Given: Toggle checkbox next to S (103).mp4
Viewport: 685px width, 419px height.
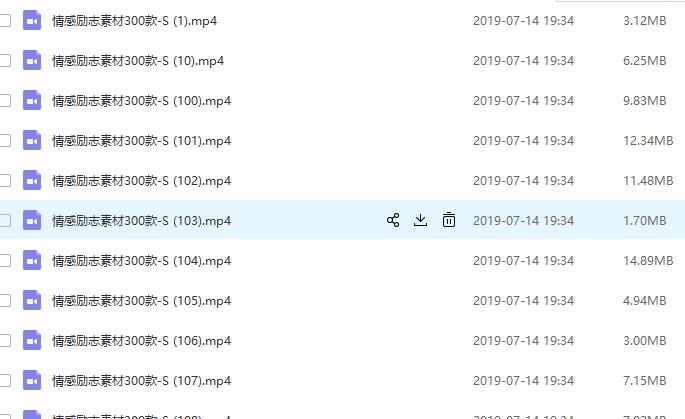Looking at the screenshot, I should click(x=5, y=221).
